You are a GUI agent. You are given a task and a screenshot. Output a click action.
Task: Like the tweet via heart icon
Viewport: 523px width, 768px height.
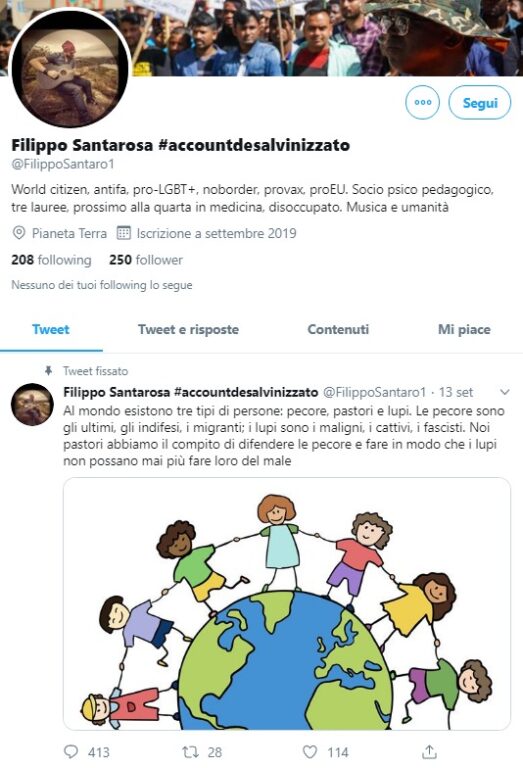click(x=309, y=751)
